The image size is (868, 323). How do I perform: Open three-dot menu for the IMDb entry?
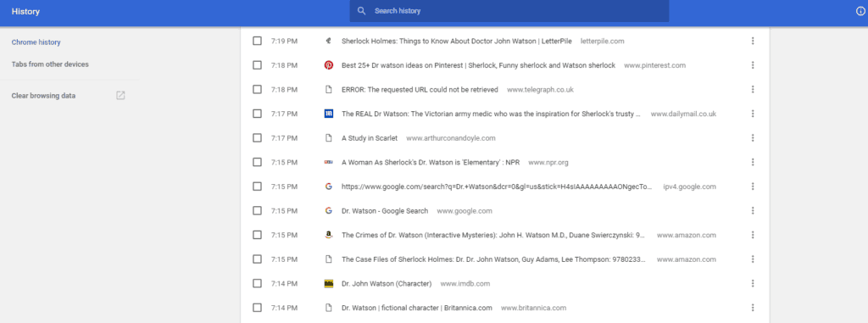[x=753, y=284]
